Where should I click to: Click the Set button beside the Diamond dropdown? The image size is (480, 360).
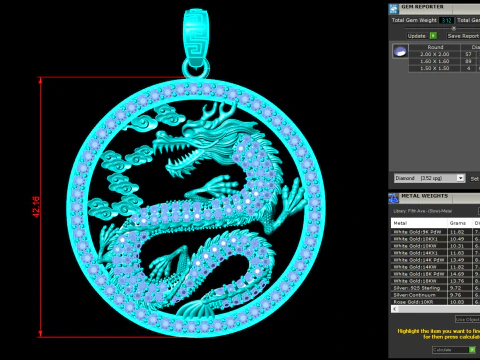475,179
